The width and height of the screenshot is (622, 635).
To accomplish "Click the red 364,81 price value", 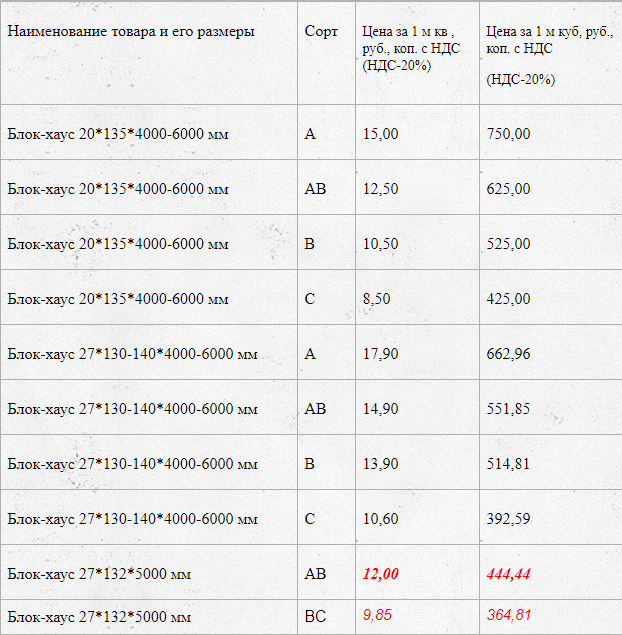I will pos(509,615).
